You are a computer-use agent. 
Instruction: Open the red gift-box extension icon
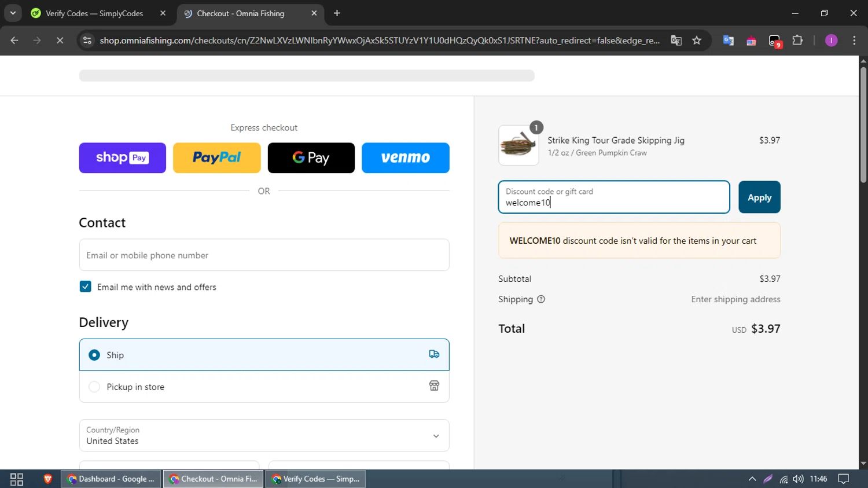coord(751,41)
